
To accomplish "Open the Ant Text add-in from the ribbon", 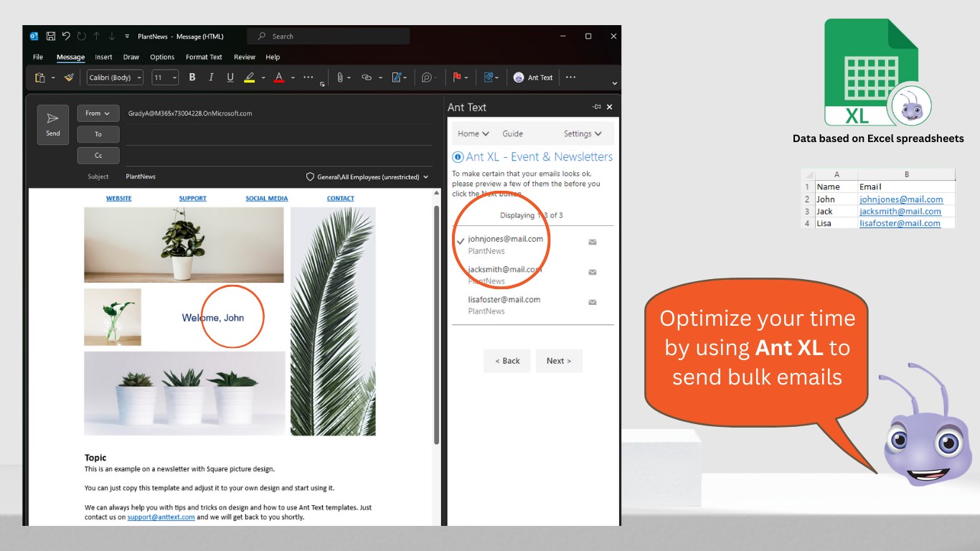I will [x=533, y=77].
